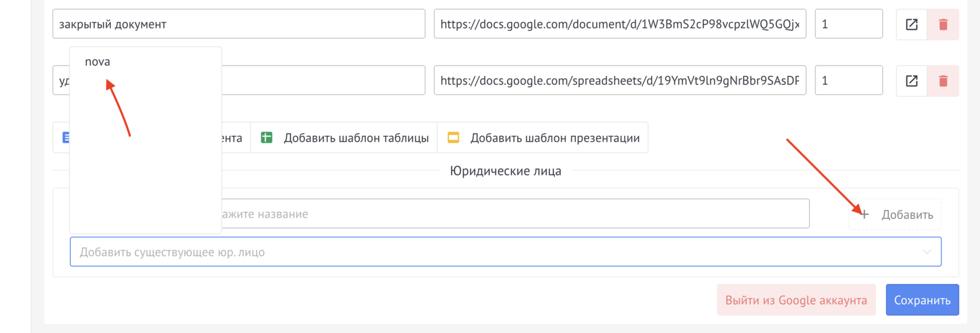Focus the first row's number field
Screen dimensions: 980x333
coord(848,24)
